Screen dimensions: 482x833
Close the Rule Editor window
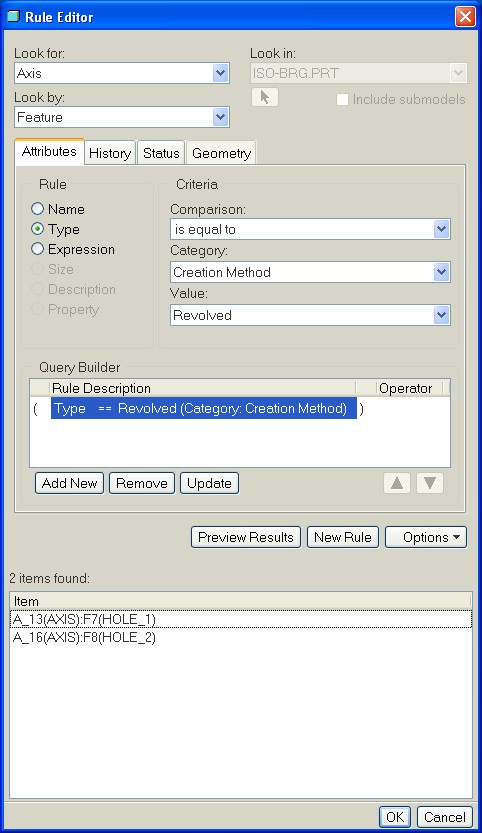[x=465, y=16]
